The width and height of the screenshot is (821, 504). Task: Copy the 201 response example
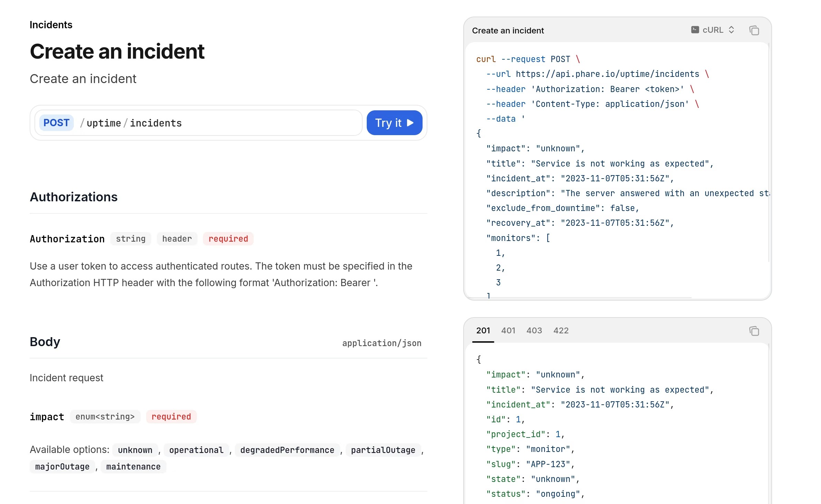pyautogui.click(x=754, y=331)
